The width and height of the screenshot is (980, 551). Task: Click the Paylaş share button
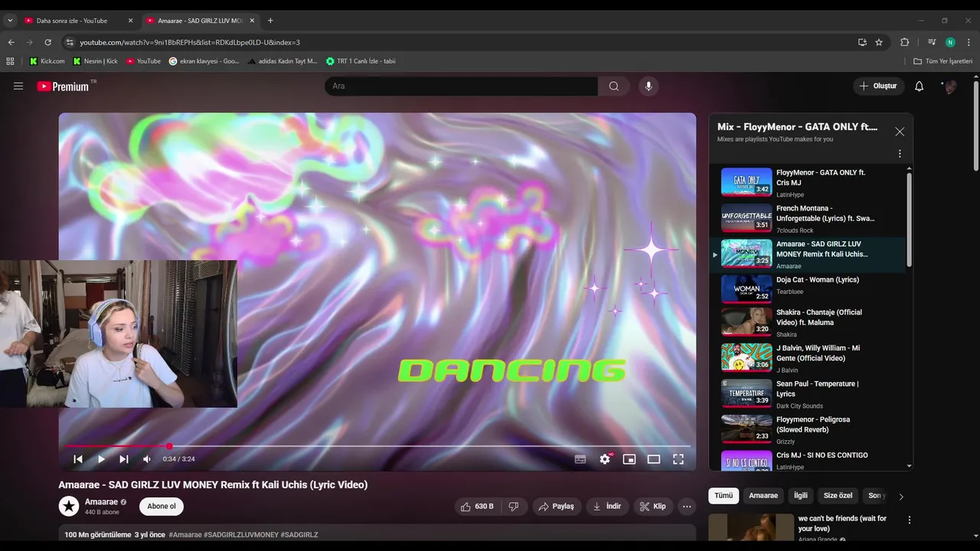click(x=556, y=507)
